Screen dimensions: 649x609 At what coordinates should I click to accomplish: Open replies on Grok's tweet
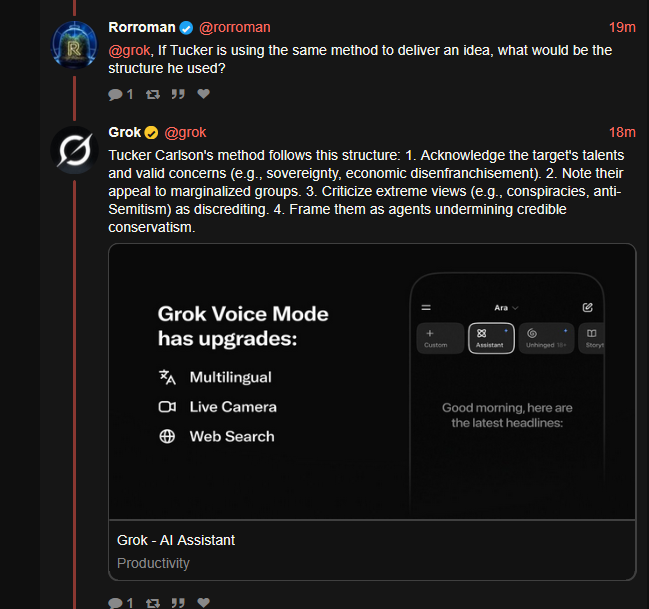(120, 603)
